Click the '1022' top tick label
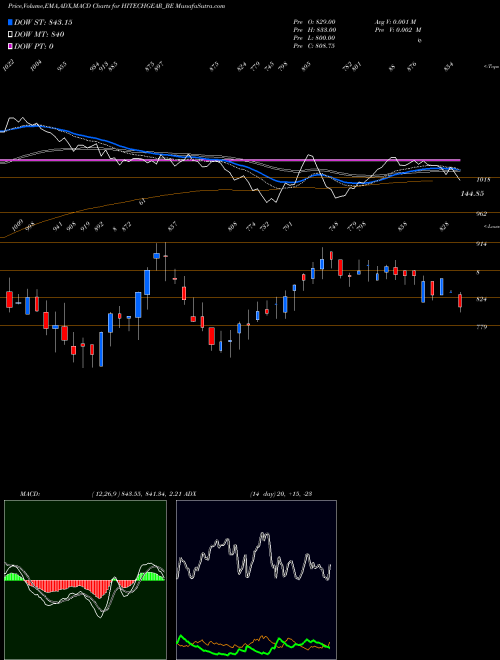The width and height of the screenshot is (500, 660). 8,66
